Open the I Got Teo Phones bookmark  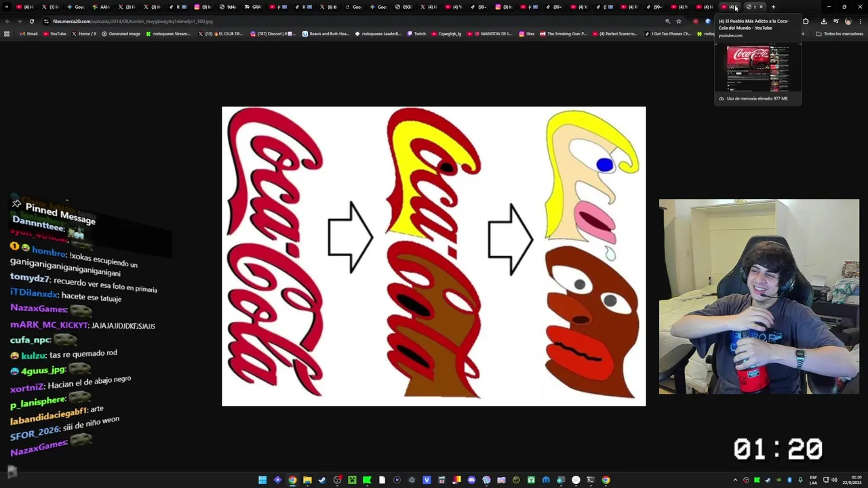pyautogui.click(x=668, y=34)
